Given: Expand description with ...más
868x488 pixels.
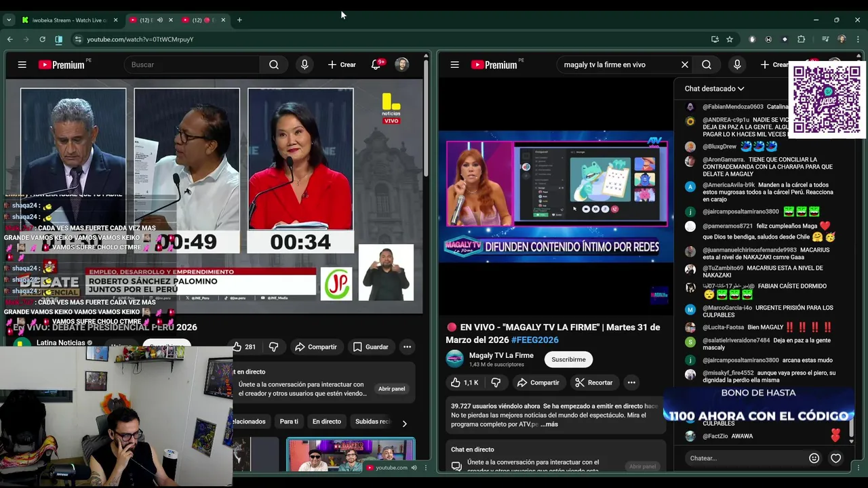Looking at the screenshot, I should coord(549,424).
